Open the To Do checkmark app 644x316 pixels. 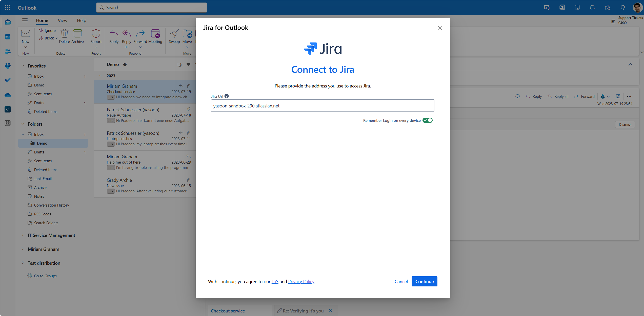pos(8,80)
